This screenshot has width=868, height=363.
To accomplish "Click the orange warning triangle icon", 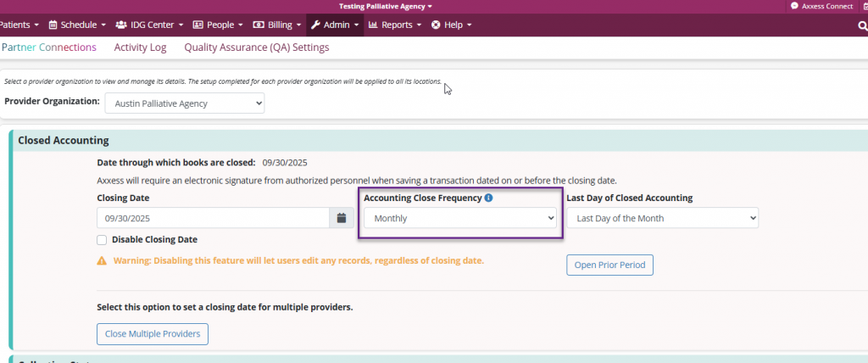I will (102, 261).
